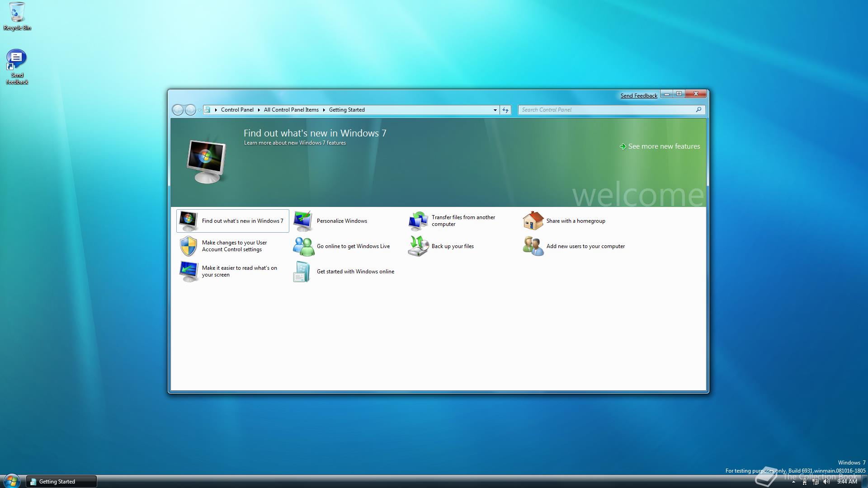Open the address bar history dropdown
The image size is (868, 488).
495,110
